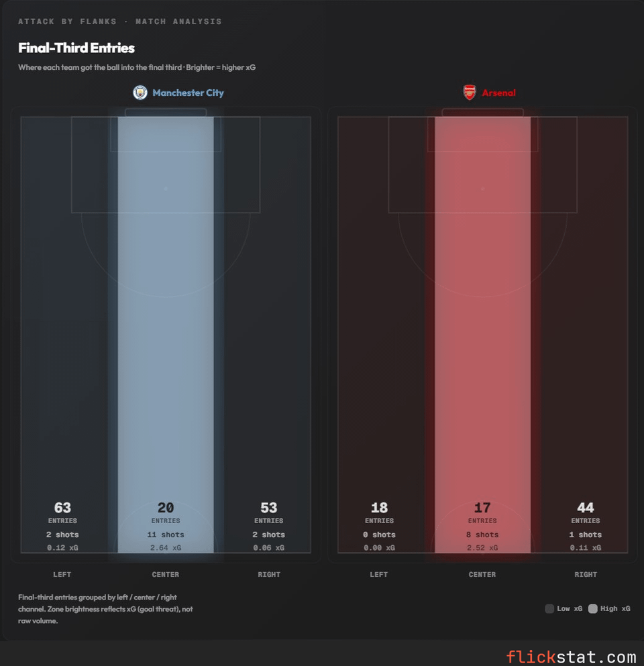Click the CENTER label under Arsenal pitch
This screenshot has height=666, width=644.
(482, 575)
